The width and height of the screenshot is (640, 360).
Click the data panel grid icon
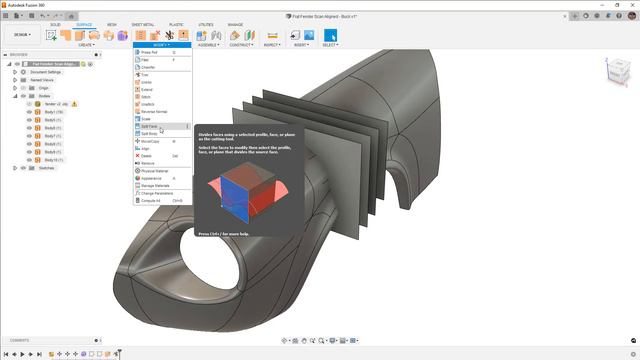tap(6, 16)
